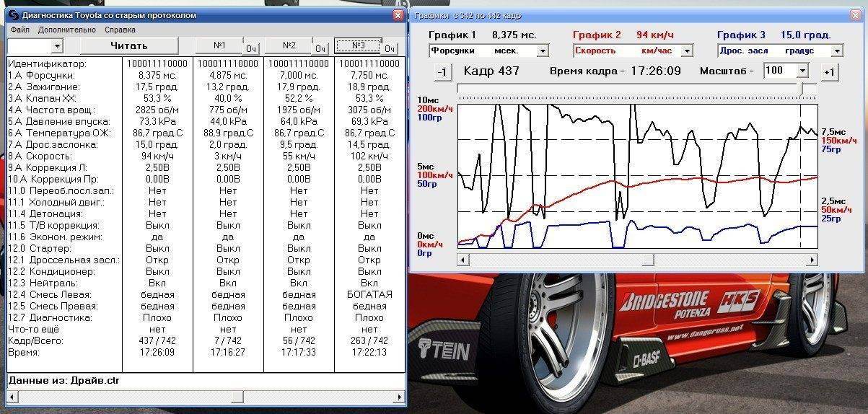Select the №2 snapshot button
The height and width of the screenshot is (414, 868).
(x=289, y=45)
